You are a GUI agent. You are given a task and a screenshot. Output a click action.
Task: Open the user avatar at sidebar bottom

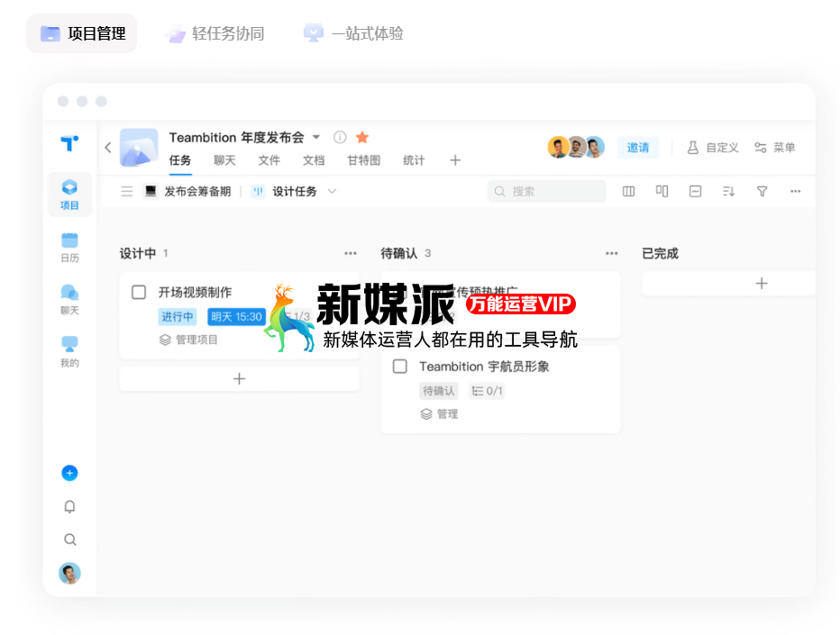[69, 573]
